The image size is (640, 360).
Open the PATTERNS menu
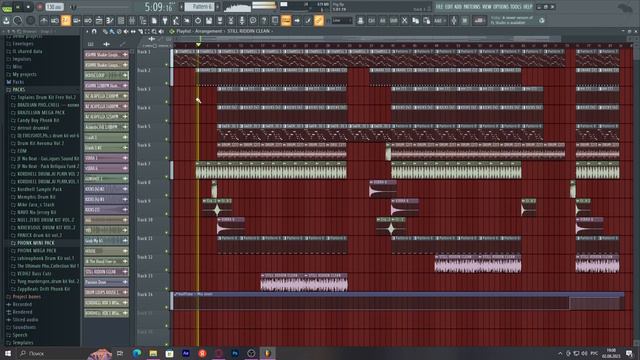point(471,7)
